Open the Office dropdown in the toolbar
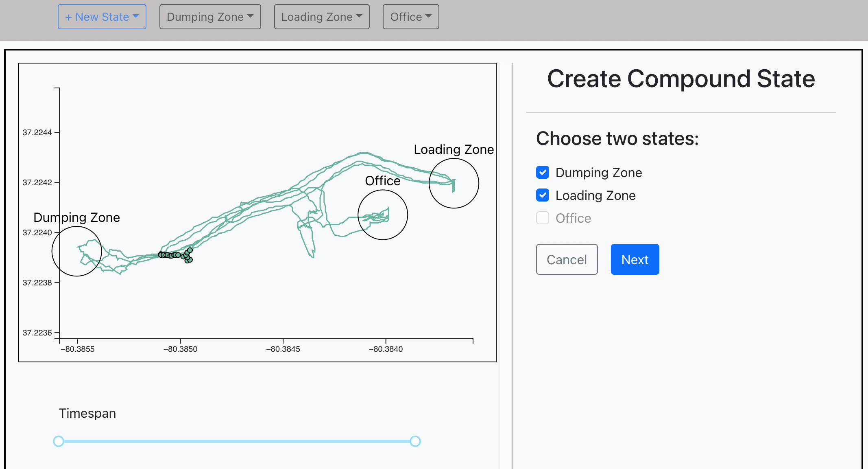Image resolution: width=868 pixels, height=469 pixels. [x=410, y=17]
